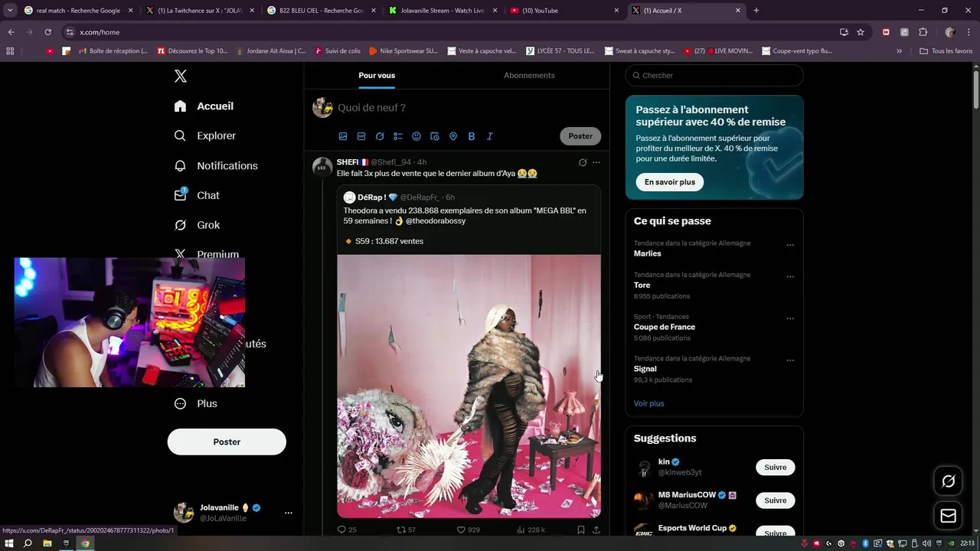Bookmark this page star icon
The height and width of the screenshot is (551, 980).
[861, 32]
